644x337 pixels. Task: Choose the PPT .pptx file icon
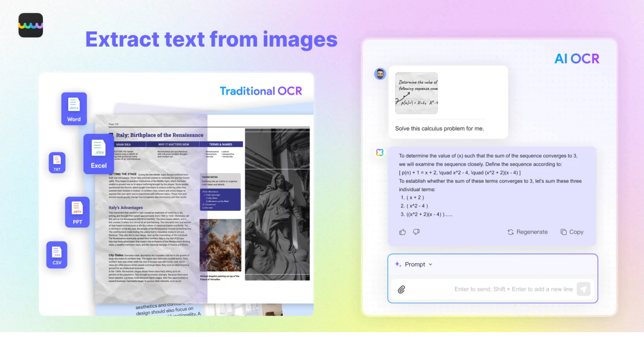click(x=77, y=212)
